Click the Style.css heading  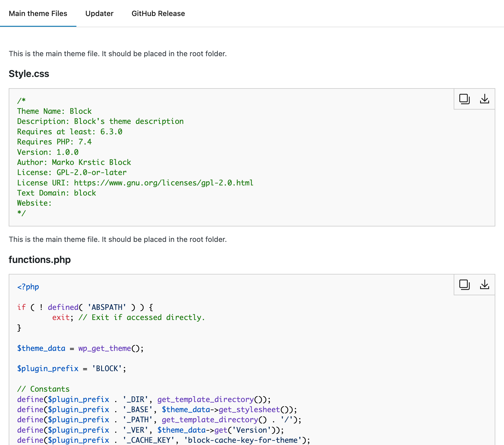(x=29, y=74)
